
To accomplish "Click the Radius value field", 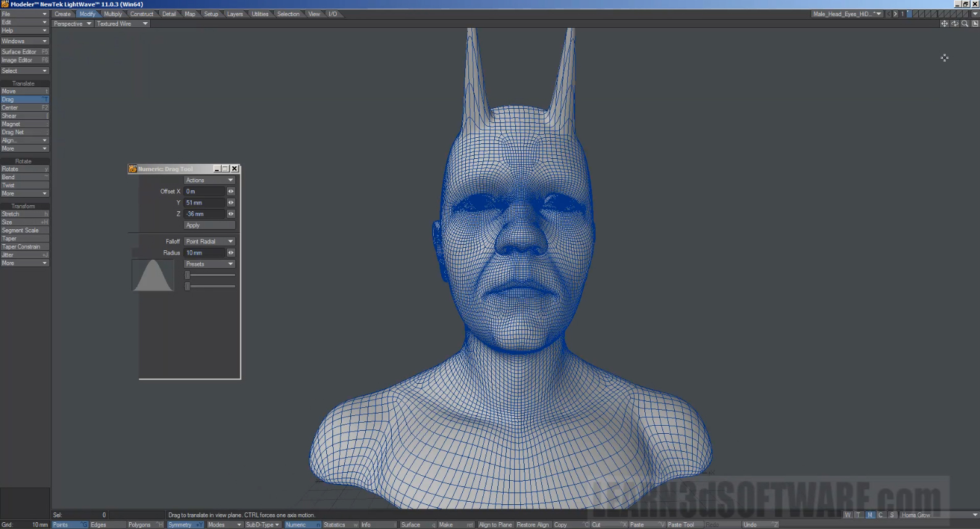I will point(205,253).
